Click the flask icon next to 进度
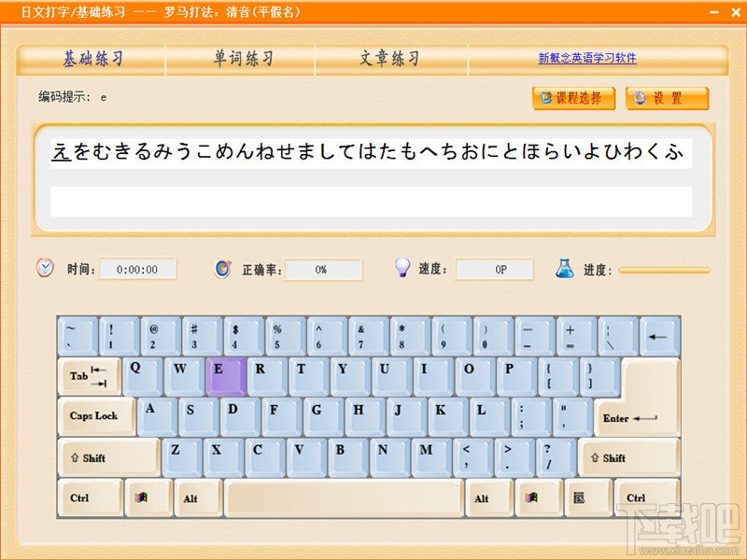The image size is (747, 560). click(565, 269)
